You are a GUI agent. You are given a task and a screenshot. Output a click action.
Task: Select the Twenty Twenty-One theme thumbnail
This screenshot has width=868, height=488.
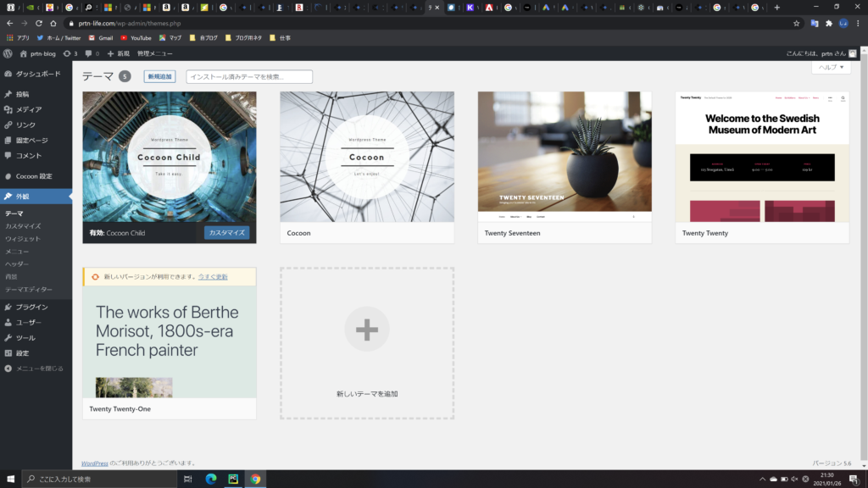pos(170,342)
